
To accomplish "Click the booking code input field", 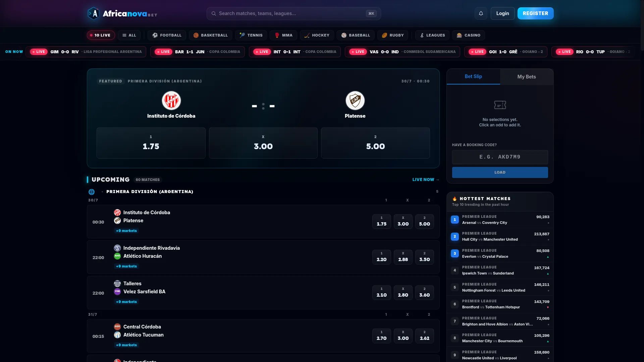I will [500, 157].
